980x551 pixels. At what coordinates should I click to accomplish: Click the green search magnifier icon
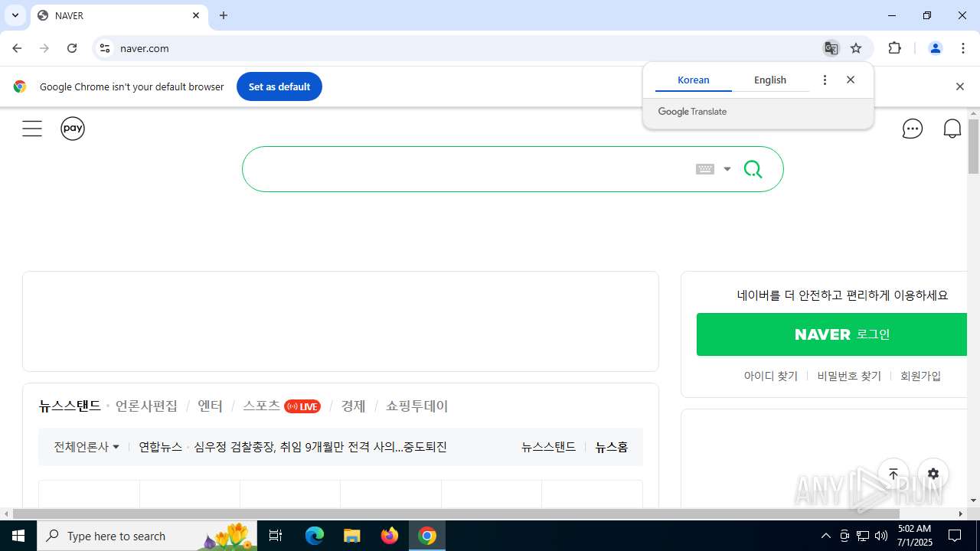[753, 169]
